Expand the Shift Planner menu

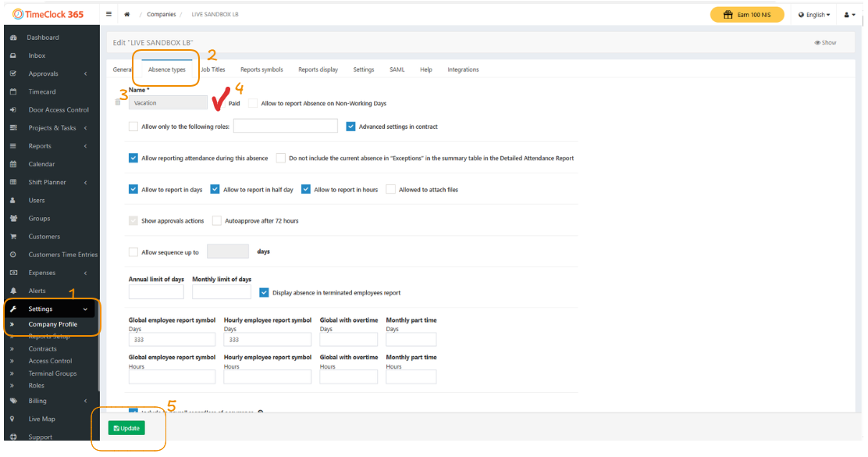84,182
